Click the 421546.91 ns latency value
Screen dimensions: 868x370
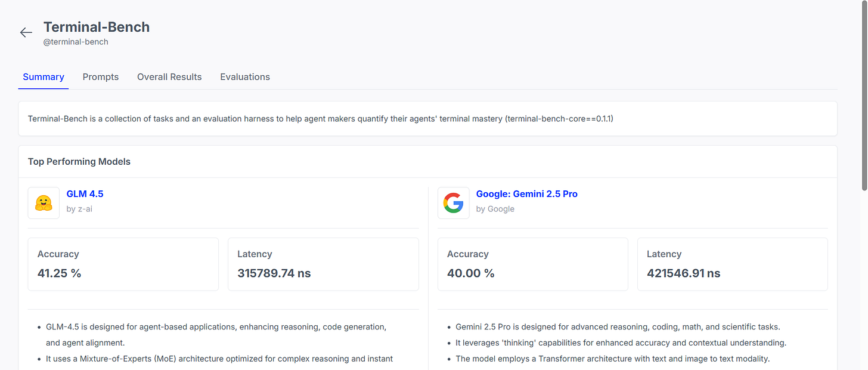click(x=684, y=273)
